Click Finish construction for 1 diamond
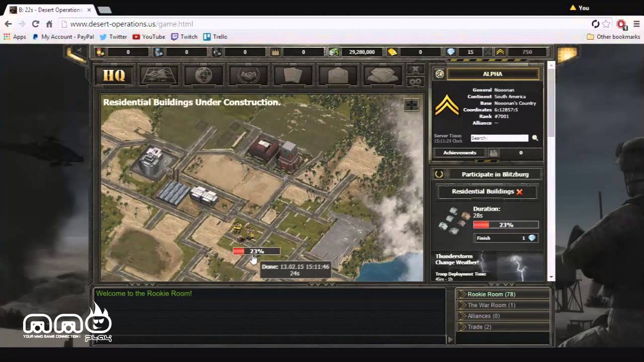 click(506, 238)
